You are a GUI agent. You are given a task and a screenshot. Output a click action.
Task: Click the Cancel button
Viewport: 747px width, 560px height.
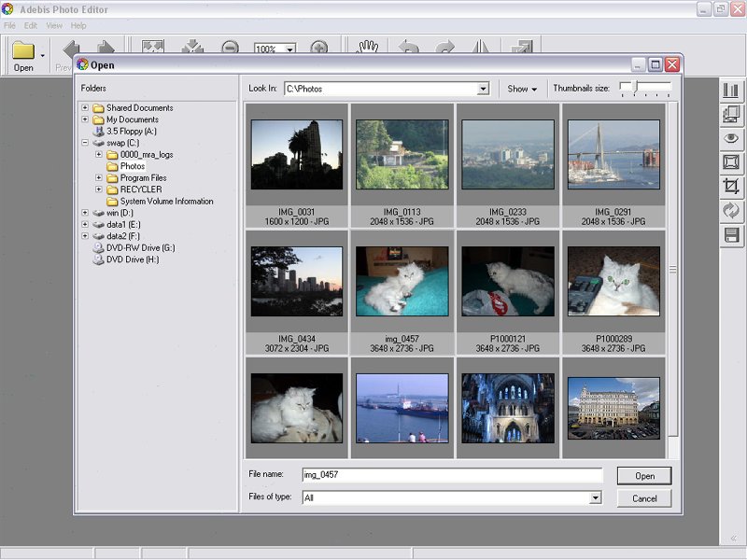(x=644, y=498)
